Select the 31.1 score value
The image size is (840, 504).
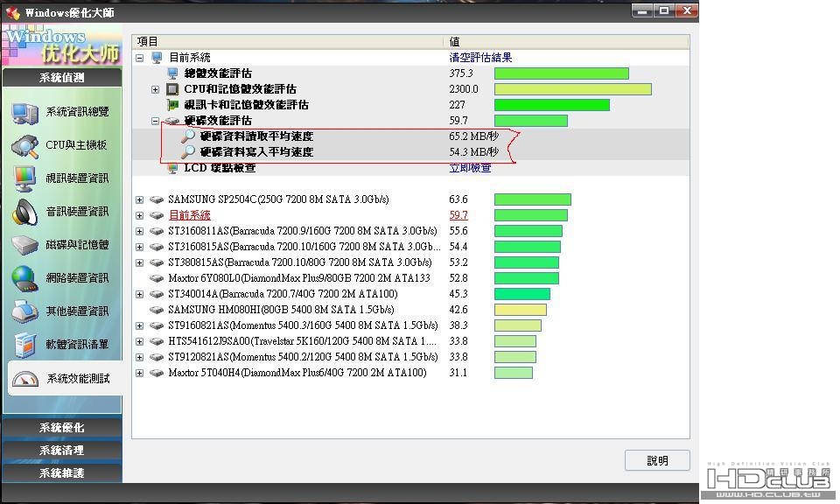tap(458, 373)
